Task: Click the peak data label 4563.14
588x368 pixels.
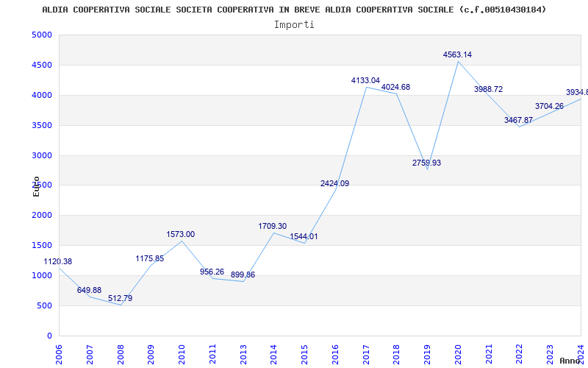Action: tap(457, 54)
